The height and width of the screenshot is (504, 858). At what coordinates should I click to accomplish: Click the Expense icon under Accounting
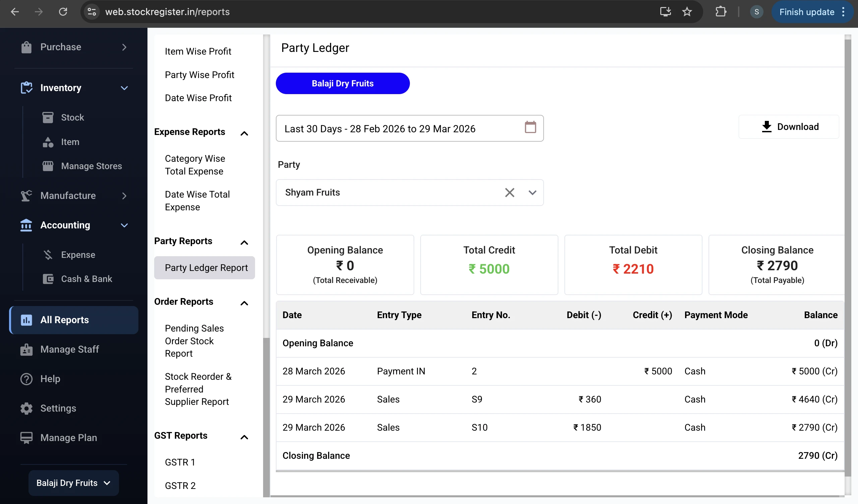[48, 255]
